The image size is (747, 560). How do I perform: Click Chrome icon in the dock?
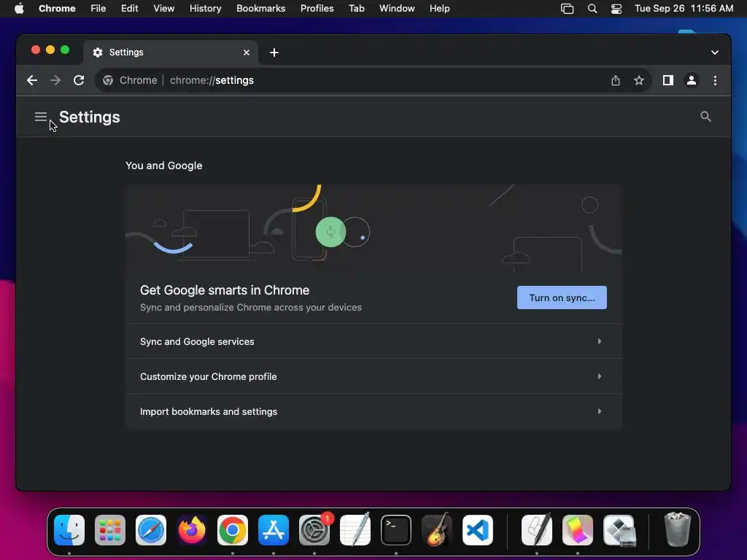click(233, 530)
